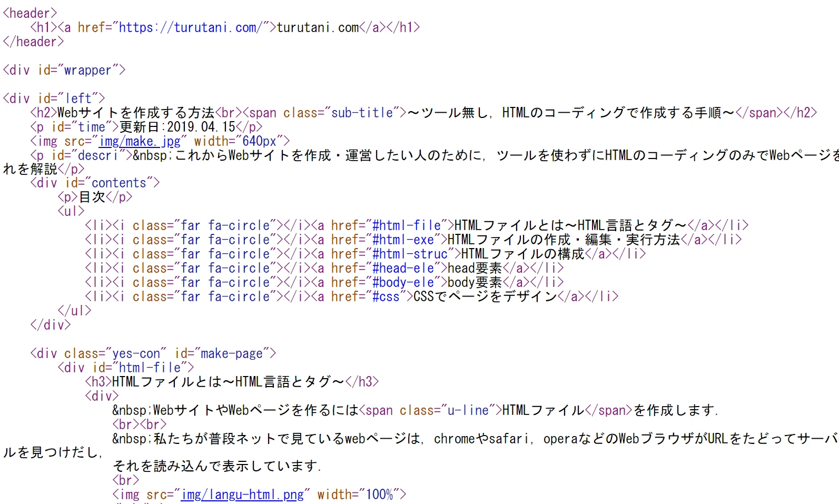Click the closing </ul> tag

[74, 311]
